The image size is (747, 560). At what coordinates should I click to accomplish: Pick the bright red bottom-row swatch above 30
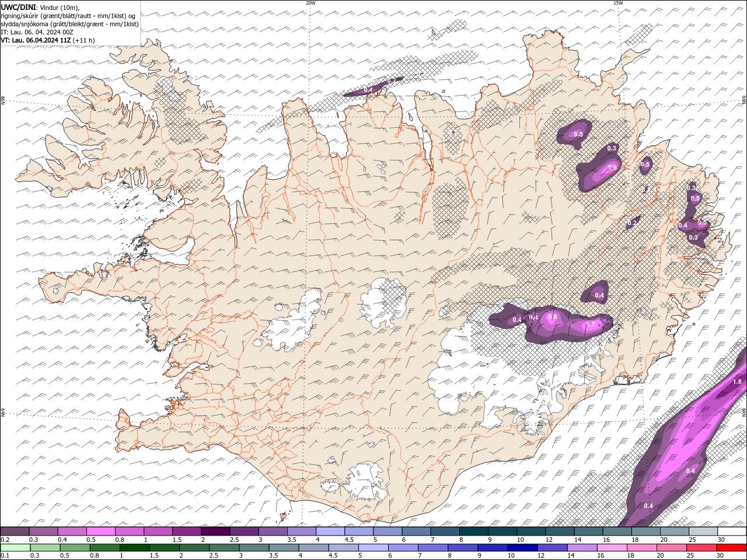pos(731,548)
